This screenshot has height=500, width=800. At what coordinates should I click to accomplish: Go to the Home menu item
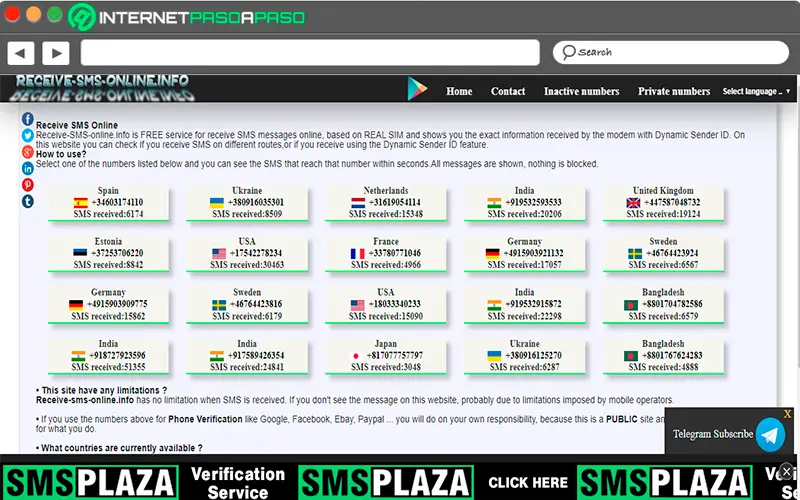(x=459, y=91)
